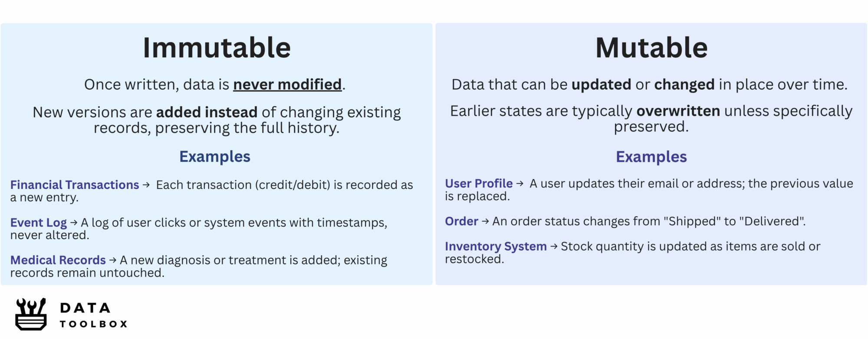Click the User Profile label
This screenshot has height=339, width=868.
point(479,184)
